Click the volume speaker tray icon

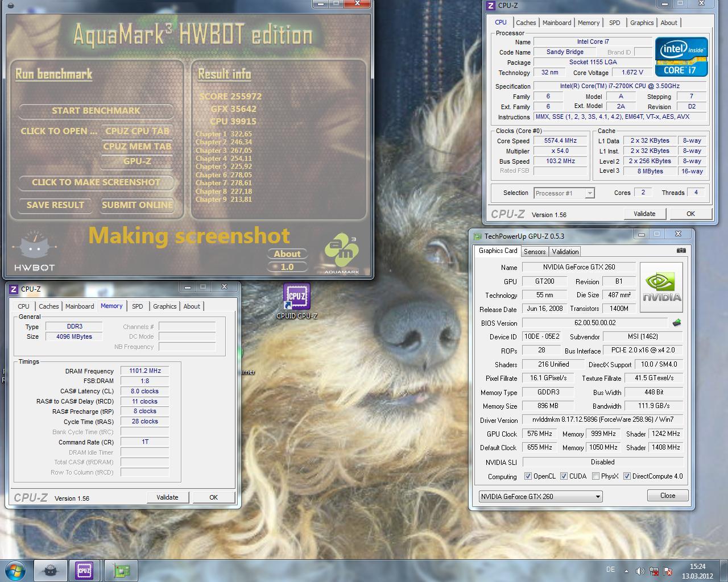point(640,571)
